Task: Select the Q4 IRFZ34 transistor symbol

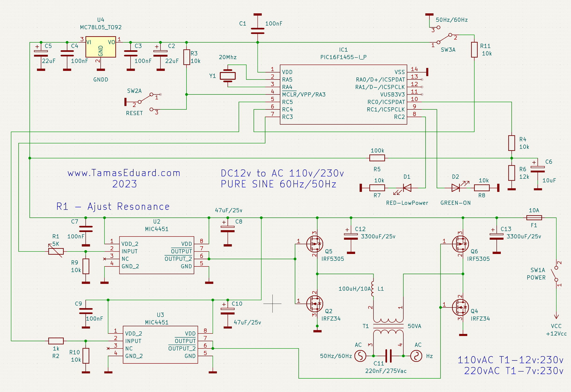Action: [x=460, y=307]
